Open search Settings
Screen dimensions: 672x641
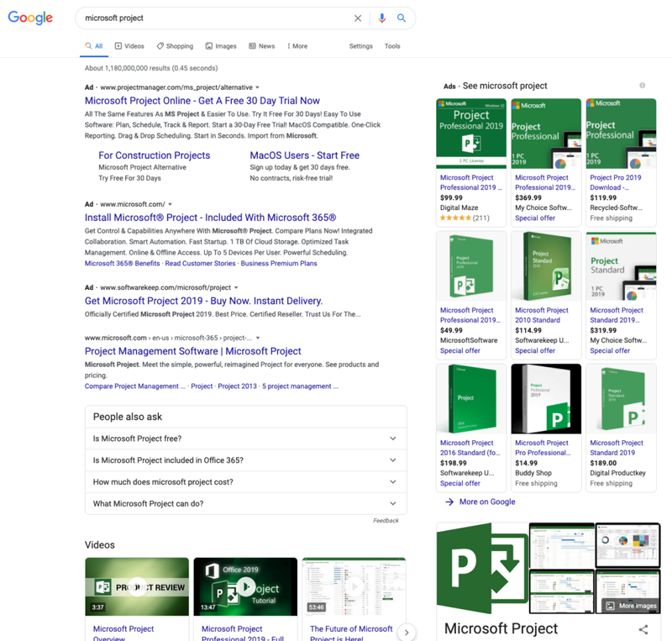360,46
